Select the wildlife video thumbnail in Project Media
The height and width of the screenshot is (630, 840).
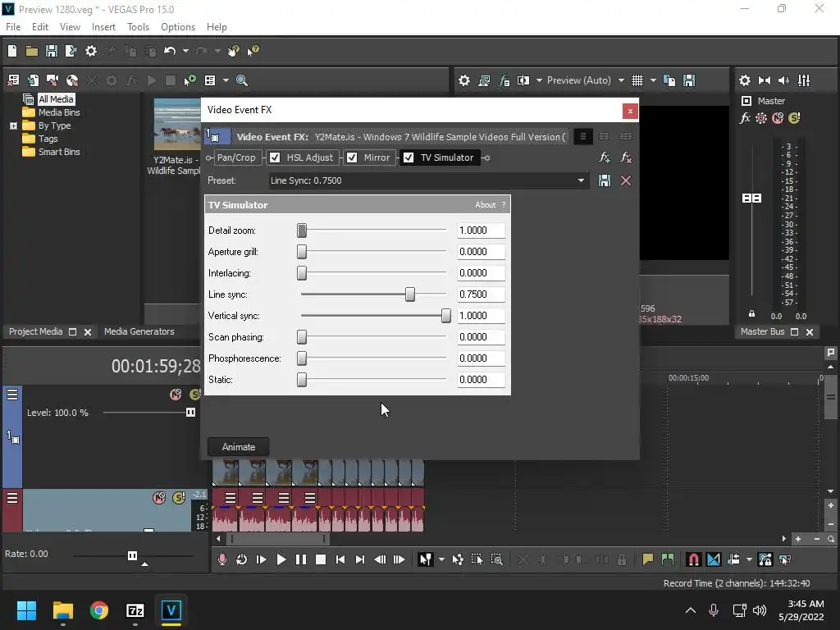click(x=177, y=125)
